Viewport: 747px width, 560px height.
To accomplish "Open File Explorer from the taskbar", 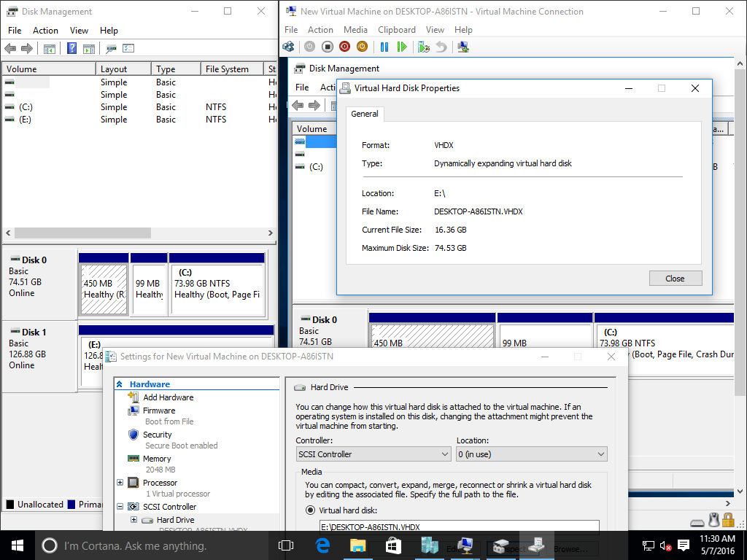I will 357,545.
